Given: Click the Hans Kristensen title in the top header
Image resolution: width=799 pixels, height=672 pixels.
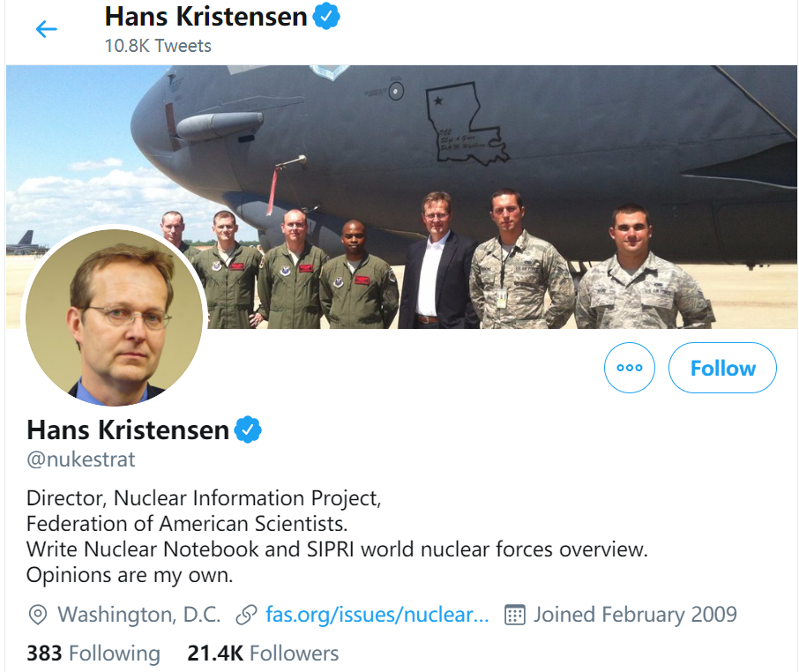Looking at the screenshot, I should [206, 16].
